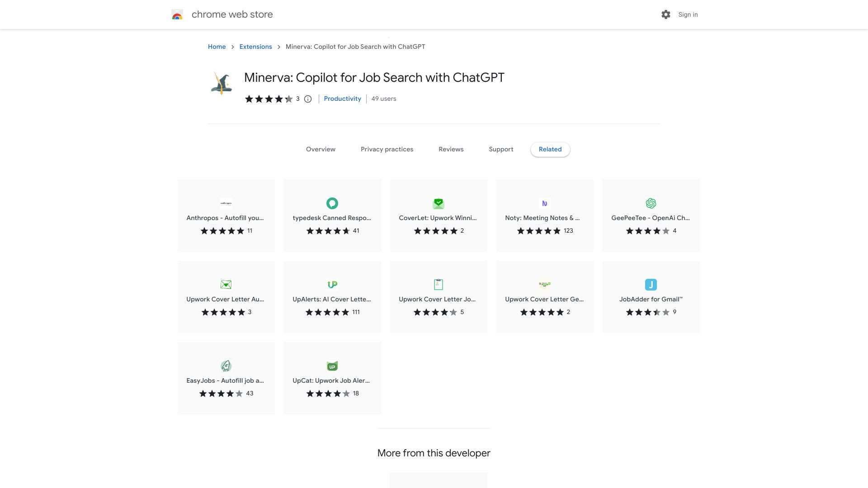Switch to the Overview tab
868x488 pixels.
pos(321,149)
